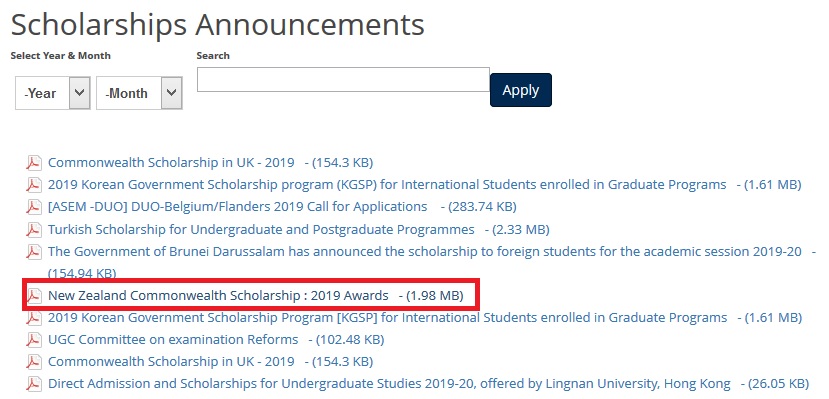
Task: Click the Apply button
Action: point(521,90)
